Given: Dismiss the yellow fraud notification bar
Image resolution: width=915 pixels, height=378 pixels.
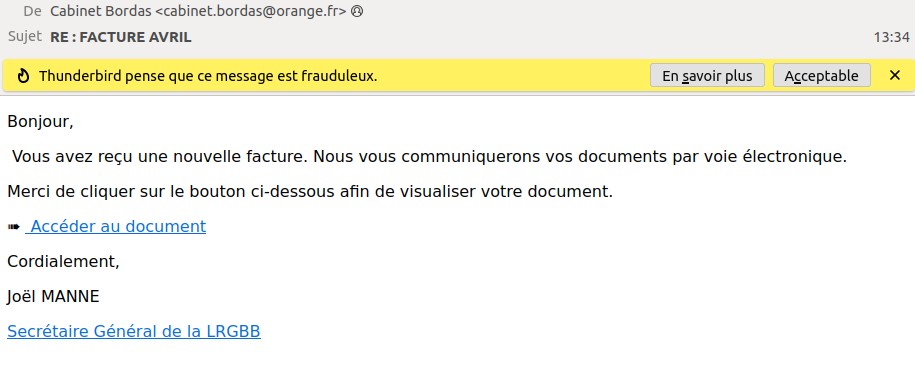Looking at the screenshot, I should point(895,75).
